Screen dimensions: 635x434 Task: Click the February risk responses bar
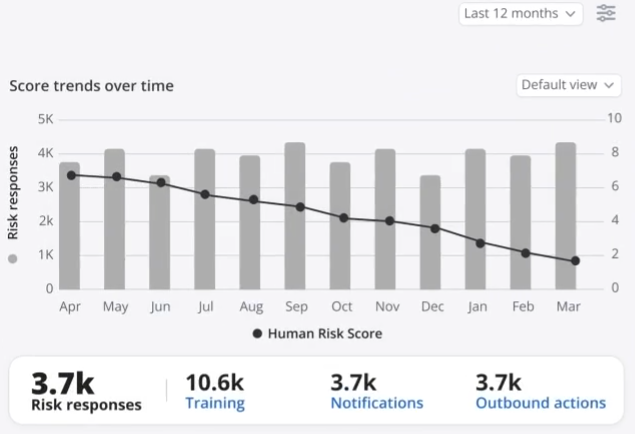tap(520, 230)
